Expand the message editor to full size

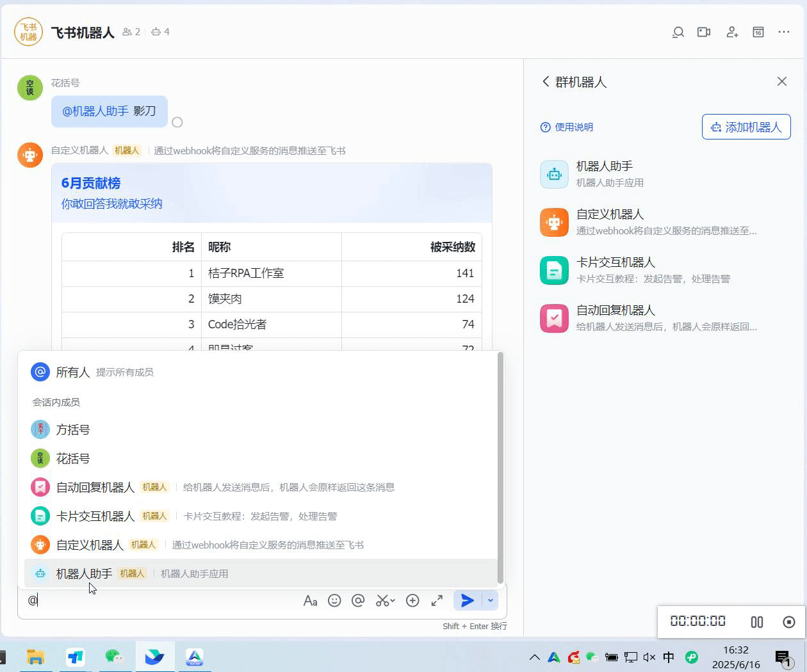437,600
